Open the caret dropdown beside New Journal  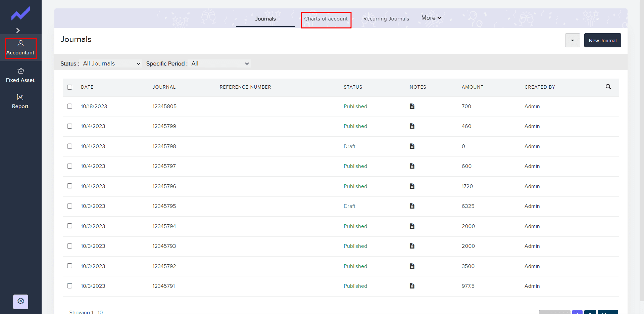click(573, 41)
